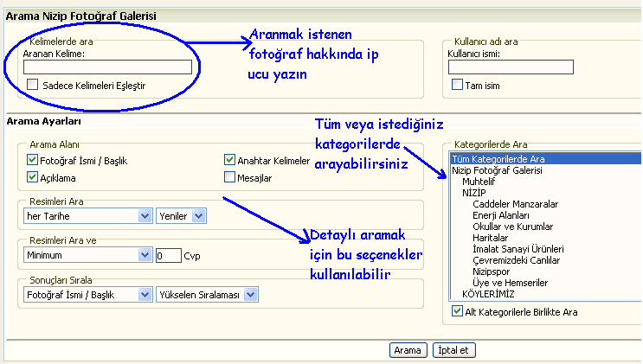Toggle Sadece Kelimeleri Eşleştir checkbox
This screenshot has width=643, height=364.
pos(32,85)
